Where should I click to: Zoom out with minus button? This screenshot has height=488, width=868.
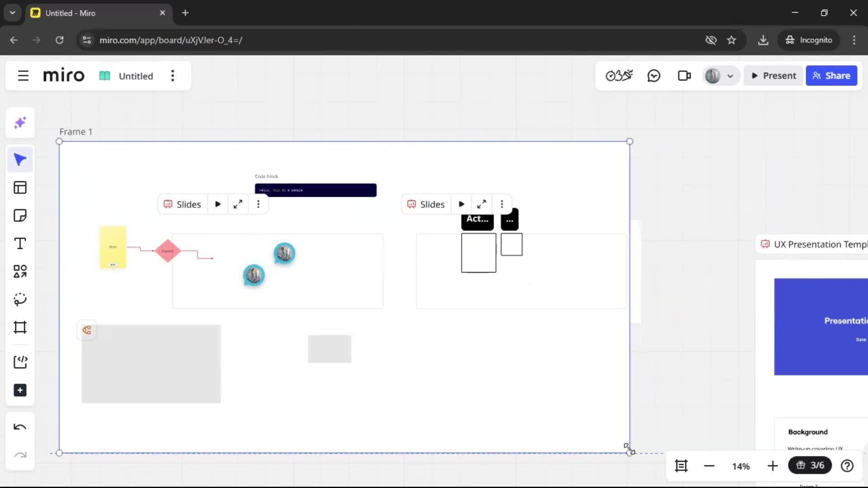click(709, 466)
